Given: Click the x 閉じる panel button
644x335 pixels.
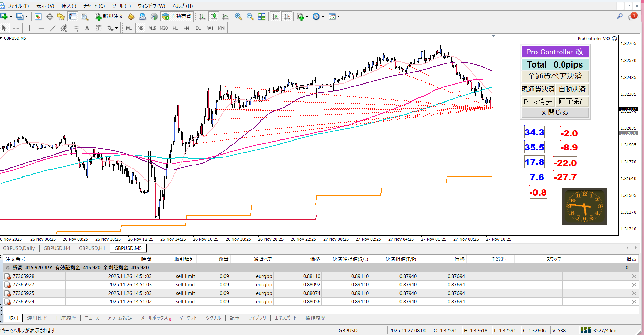Looking at the screenshot, I should pos(555,112).
